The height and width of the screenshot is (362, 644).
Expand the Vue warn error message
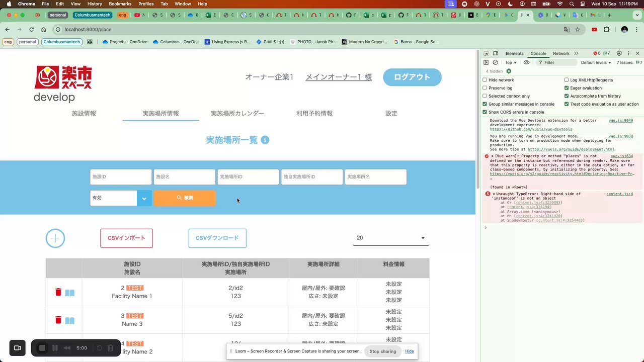coord(493,156)
